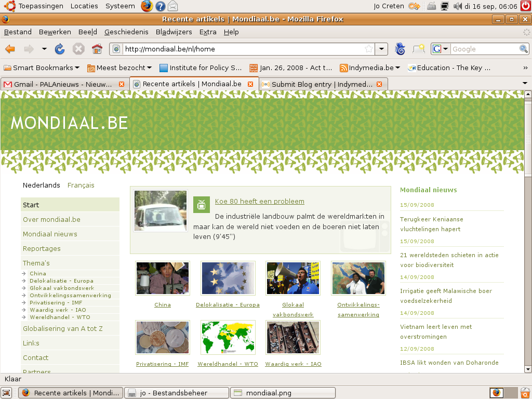This screenshot has height=399, width=532.
Task: Reload the current page
Action: point(60,49)
